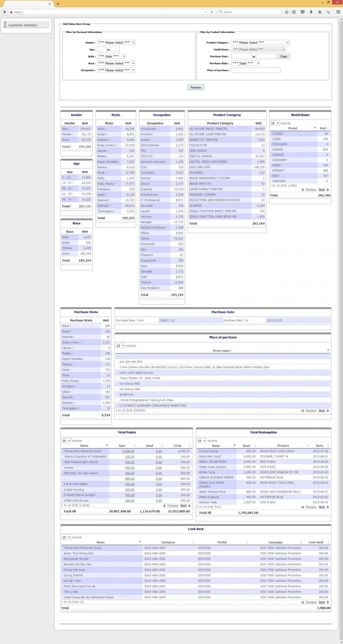Screen dimensions: 343x644
Task: Open the bookmarks list icon
Action: (x=294, y=12)
